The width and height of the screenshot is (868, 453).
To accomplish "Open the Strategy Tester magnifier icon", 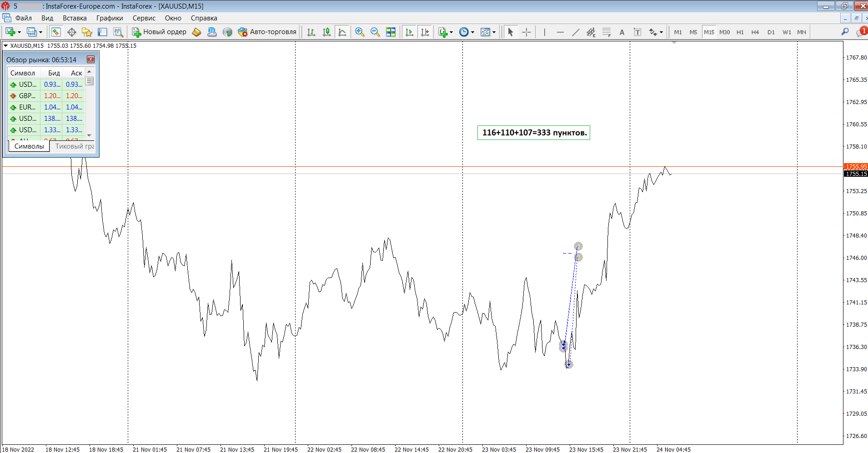I will (x=118, y=32).
